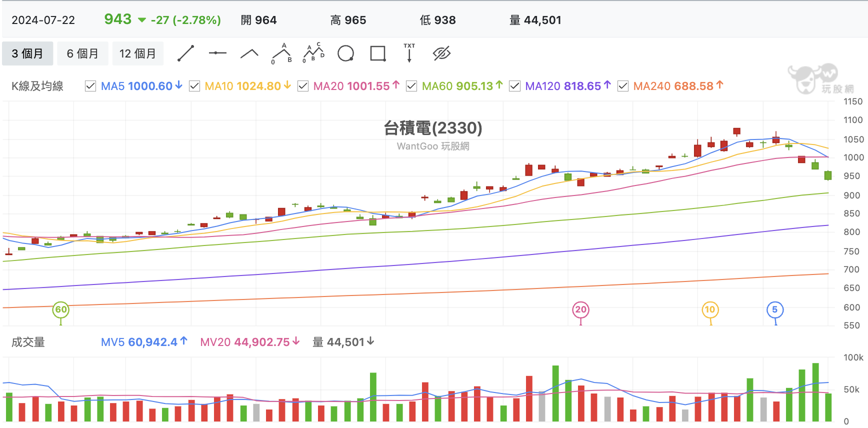Click the MA20 1001.55 label

(x=356, y=86)
